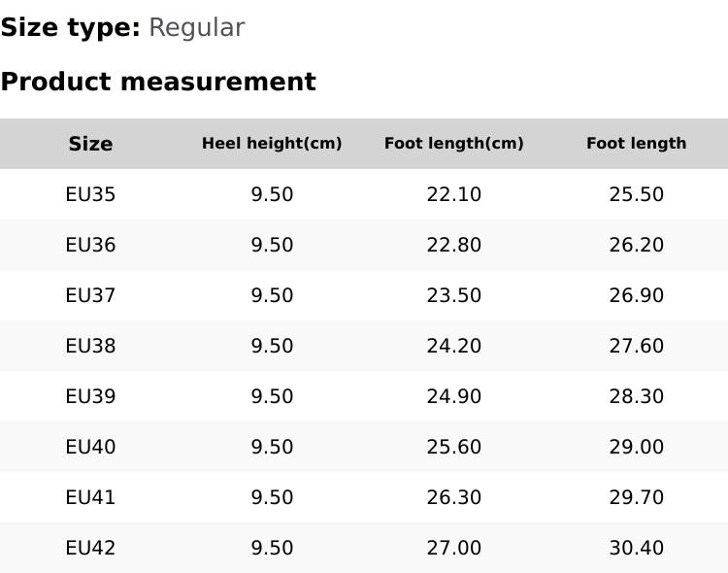The height and width of the screenshot is (573, 728).
Task: Select the EU42 size cell
Action: click(x=90, y=548)
